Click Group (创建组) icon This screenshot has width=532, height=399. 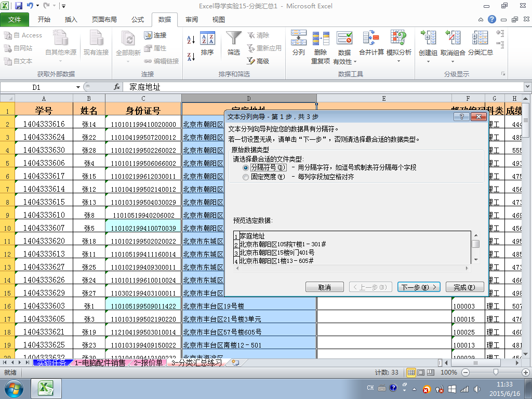428,37
